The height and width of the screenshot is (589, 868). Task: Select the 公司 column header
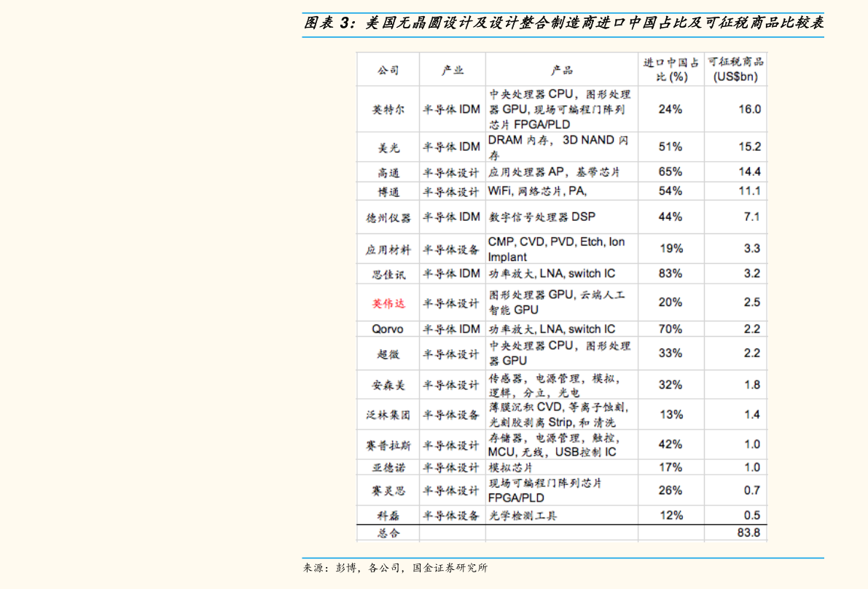[388, 70]
